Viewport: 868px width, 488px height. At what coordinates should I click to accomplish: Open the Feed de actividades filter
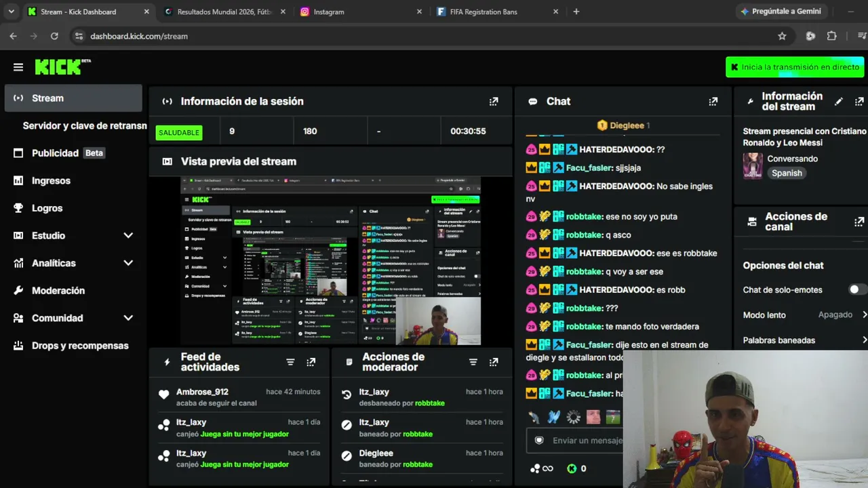click(290, 362)
